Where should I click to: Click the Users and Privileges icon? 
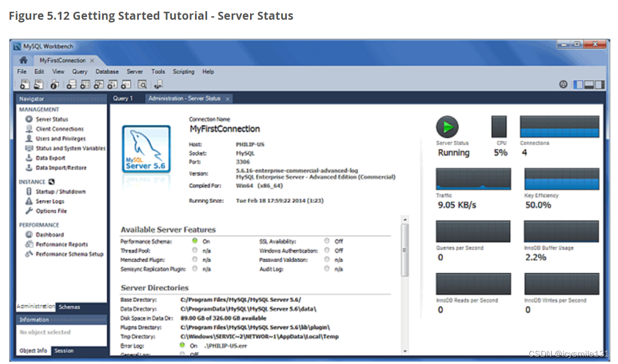pyautogui.click(x=29, y=138)
